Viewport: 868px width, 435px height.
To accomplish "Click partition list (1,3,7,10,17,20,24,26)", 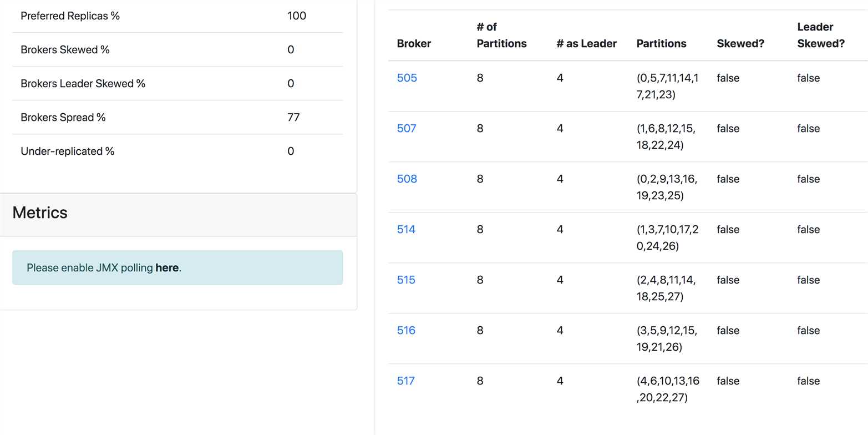I will pos(668,238).
